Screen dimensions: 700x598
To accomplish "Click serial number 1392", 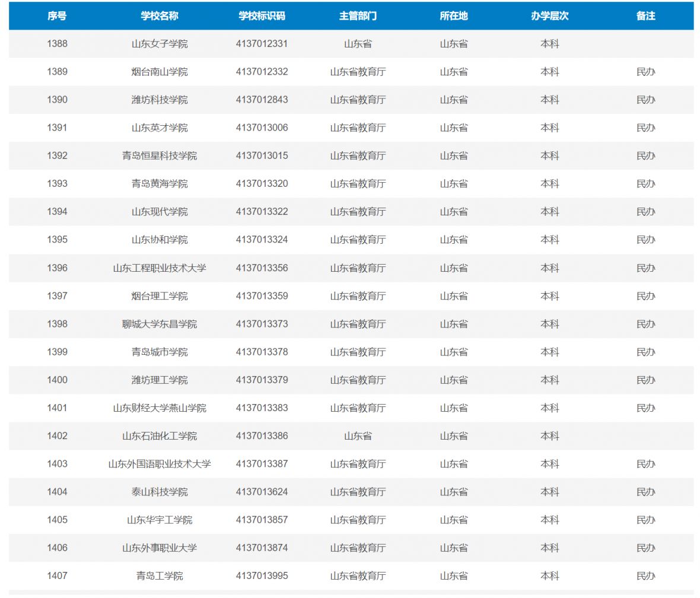I will pos(57,156).
